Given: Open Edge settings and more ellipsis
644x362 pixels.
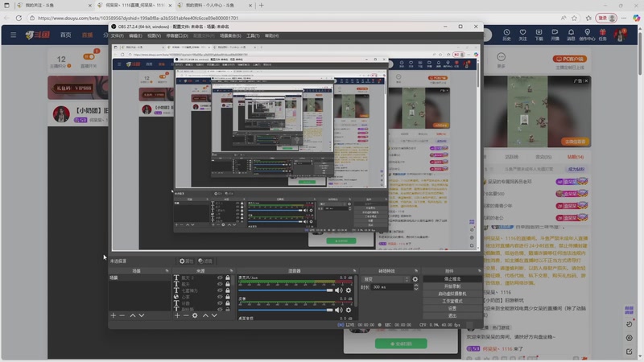Looking at the screenshot, I should pyautogui.click(x=624, y=18).
